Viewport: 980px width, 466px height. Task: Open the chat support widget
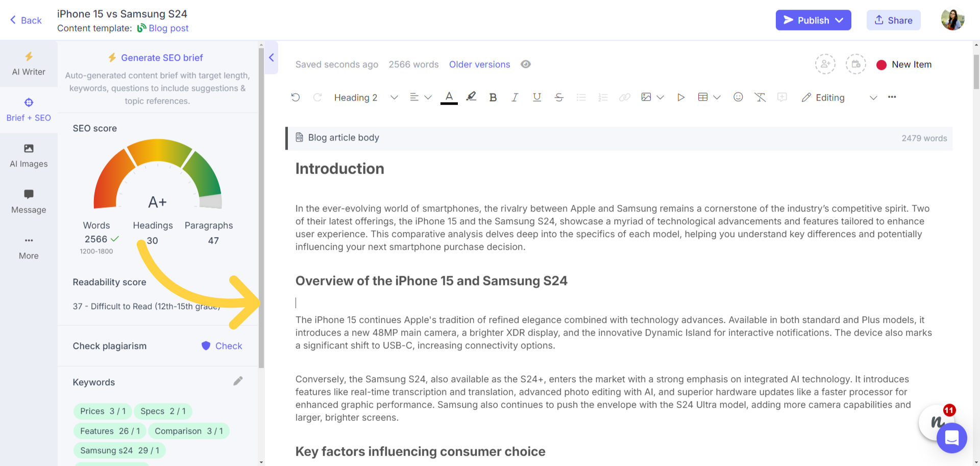[952, 438]
